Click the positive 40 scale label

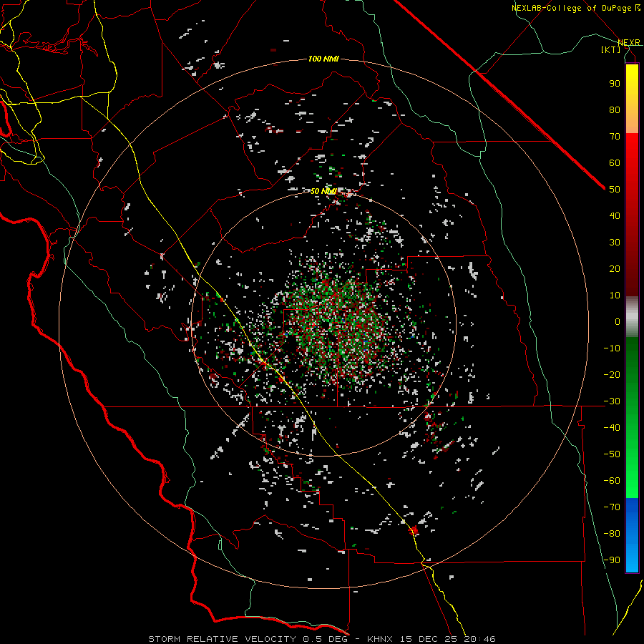tap(615, 215)
